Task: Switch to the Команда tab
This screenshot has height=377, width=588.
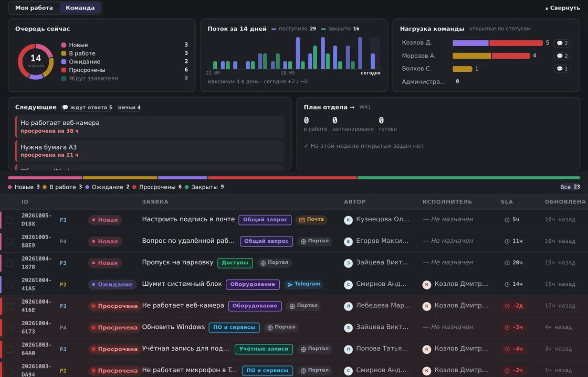Action: tap(80, 8)
